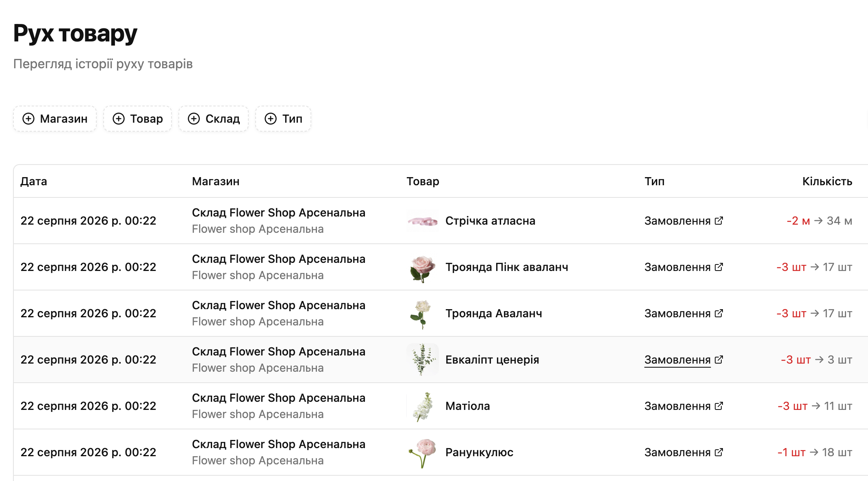
Task: Open the Склад filter dropdown
Action: (214, 119)
